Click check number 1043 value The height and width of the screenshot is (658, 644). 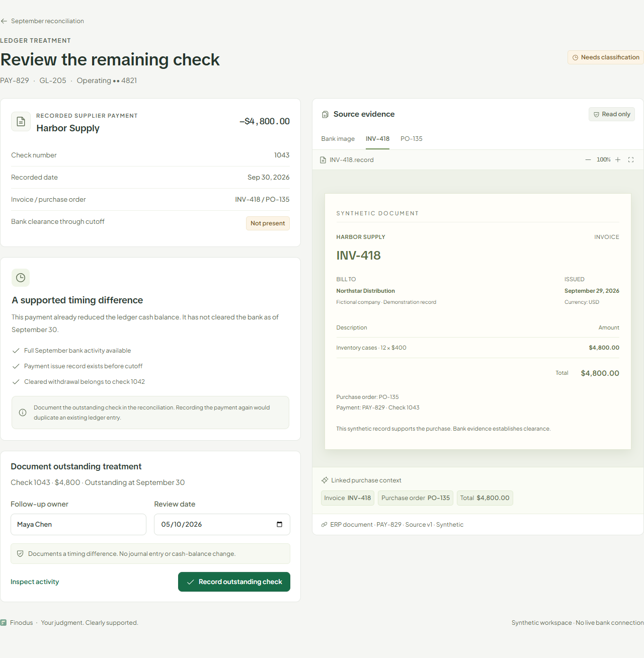282,155
